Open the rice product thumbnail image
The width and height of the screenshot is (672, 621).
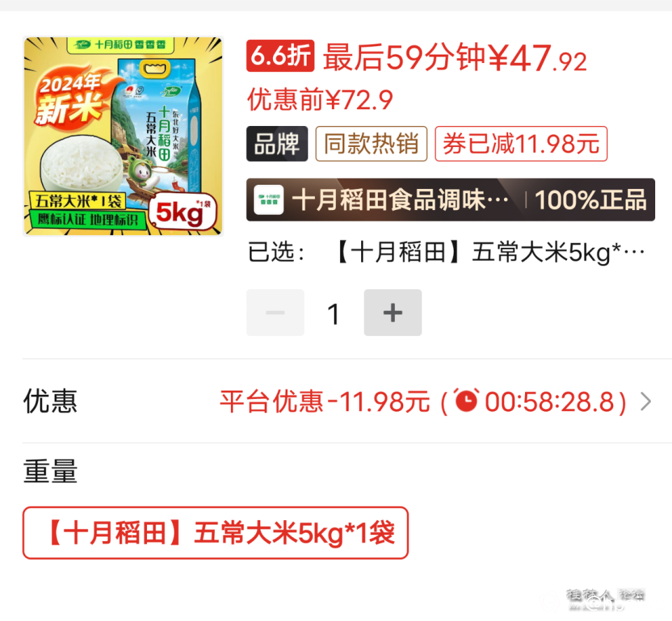click(123, 137)
